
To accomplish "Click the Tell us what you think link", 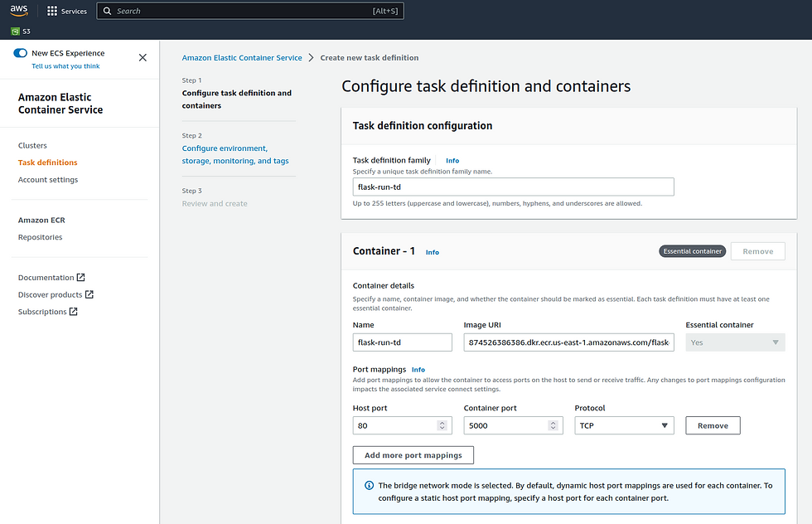I will point(65,66).
